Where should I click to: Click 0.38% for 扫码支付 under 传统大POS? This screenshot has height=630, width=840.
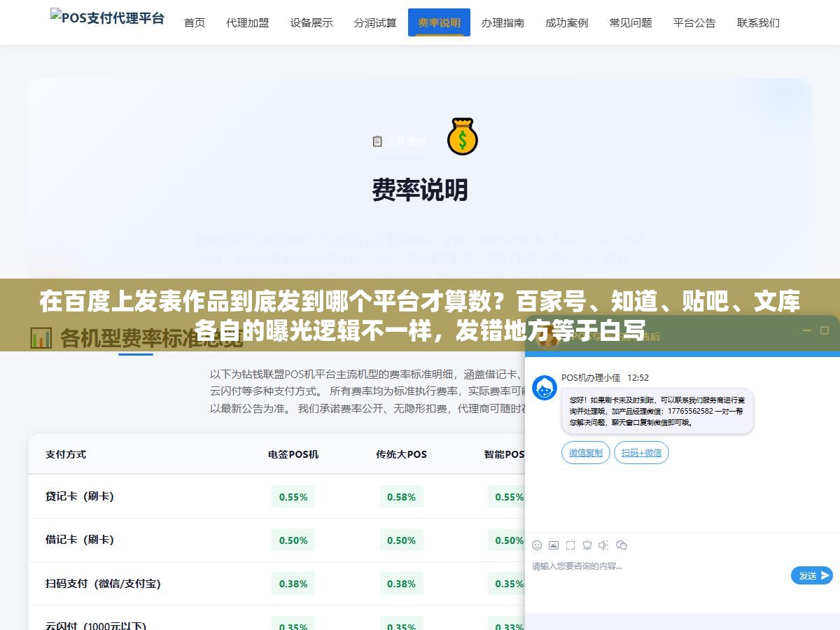(x=401, y=584)
